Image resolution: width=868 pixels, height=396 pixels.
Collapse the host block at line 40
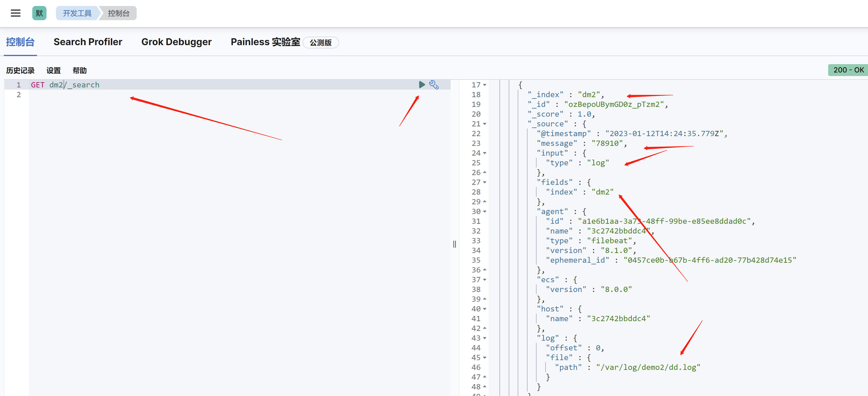tap(485, 309)
